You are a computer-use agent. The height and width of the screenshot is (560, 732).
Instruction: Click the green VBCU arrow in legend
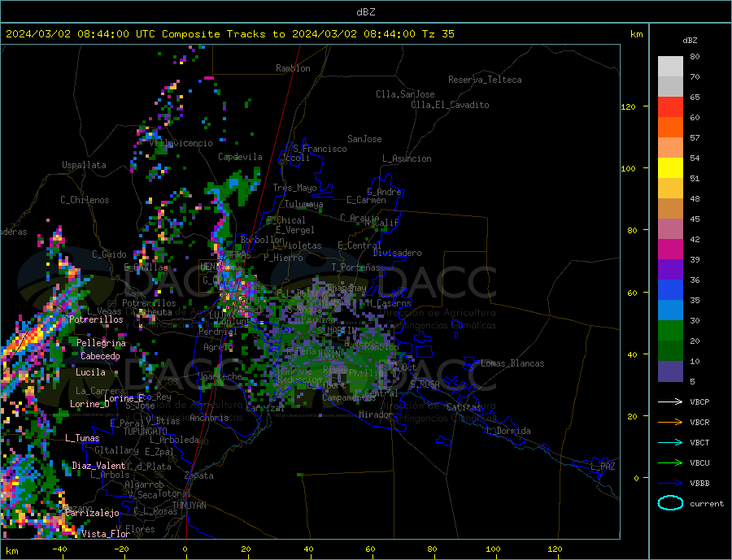click(670, 463)
